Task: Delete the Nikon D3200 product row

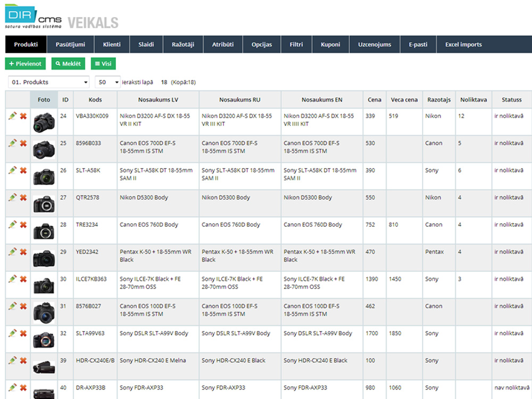Action: point(23,116)
